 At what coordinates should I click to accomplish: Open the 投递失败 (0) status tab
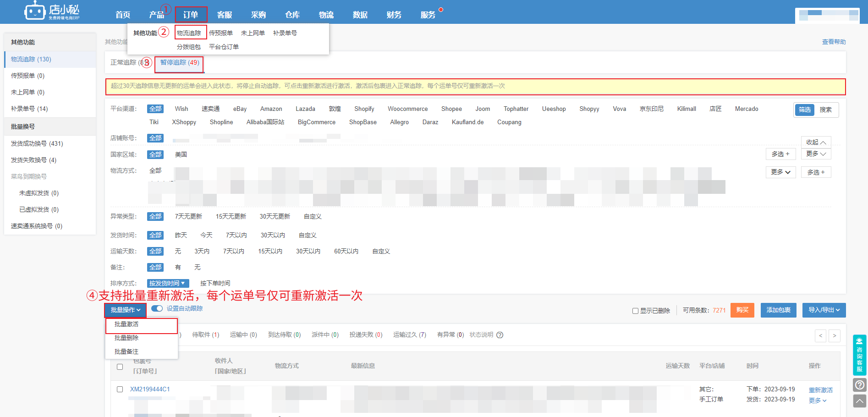point(366,335)
